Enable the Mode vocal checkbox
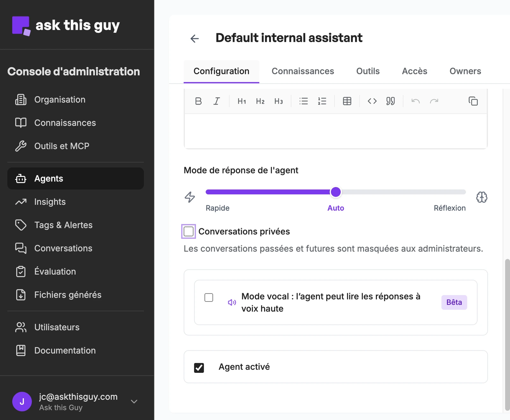This screenshot has width=510, height=420. pyautogui.click(x=209, y=297)
